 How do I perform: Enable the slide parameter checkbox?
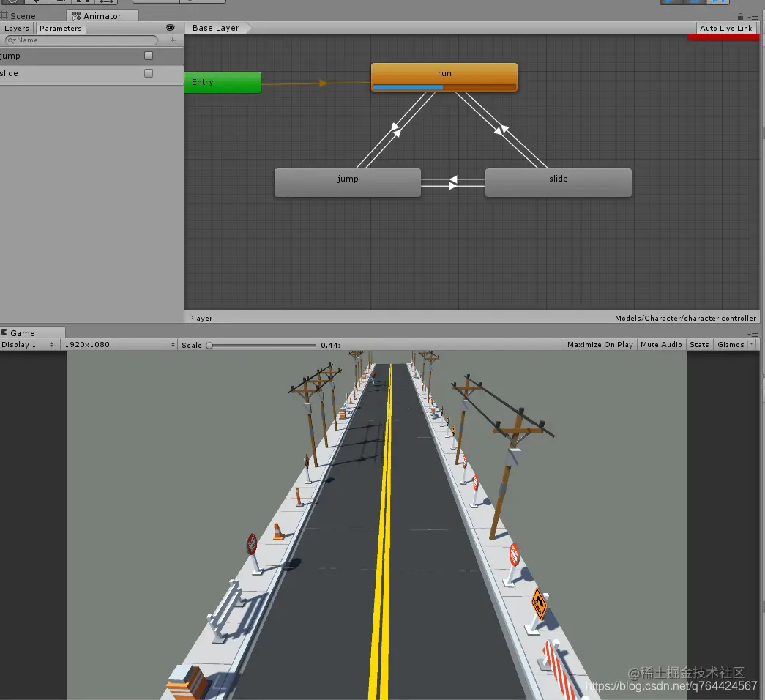tap(149, 73)
